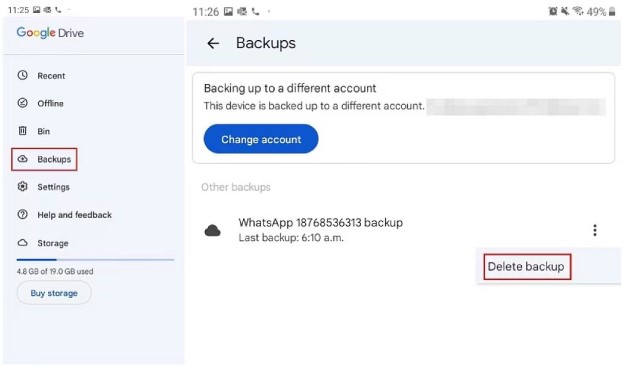Image resolution: width=622 pixels, height=369 pixels.
Task: Click the cloud icon of WhatsApp backup
Action: [x=213, y=230]
